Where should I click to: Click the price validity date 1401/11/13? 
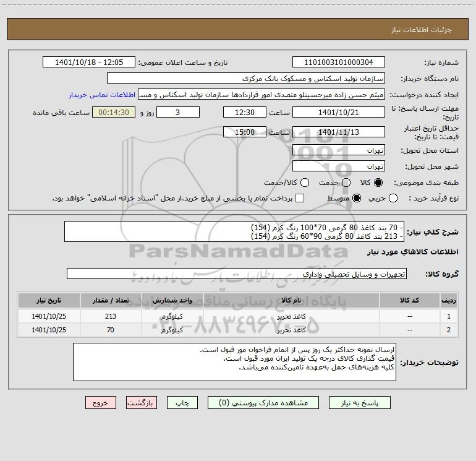[x=339, y=132]
